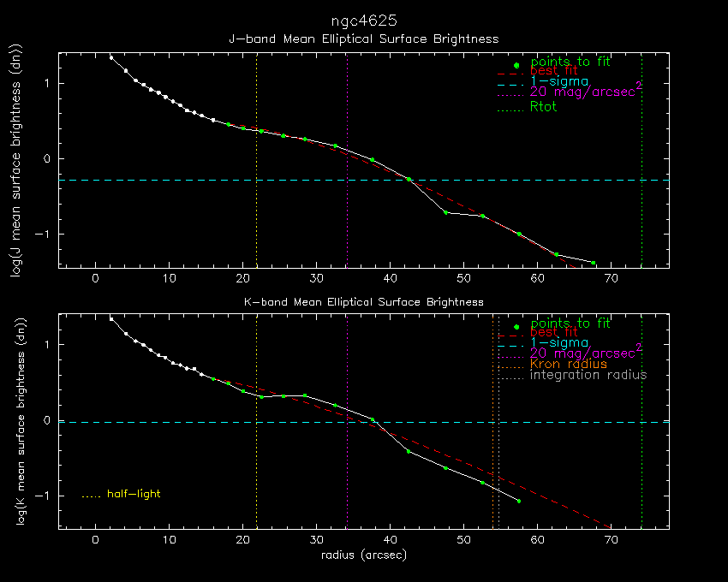Image resolution: width=728 pixels, height=582 pixels.
Task: Click x-axis tick '30' under the J-band plot
Action: pyautogui.click(x=317, y=278)
